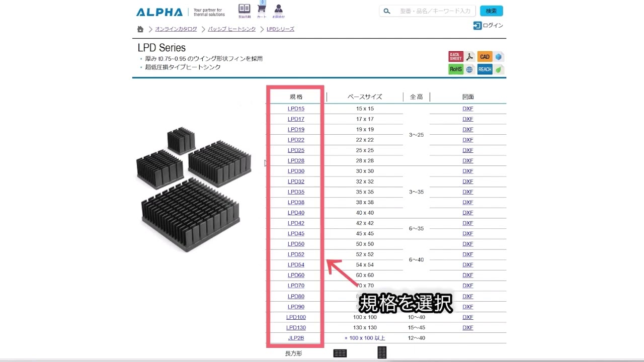
Task: Select the horizontal rectangular heatsink icon
Action: coord(340,353)
